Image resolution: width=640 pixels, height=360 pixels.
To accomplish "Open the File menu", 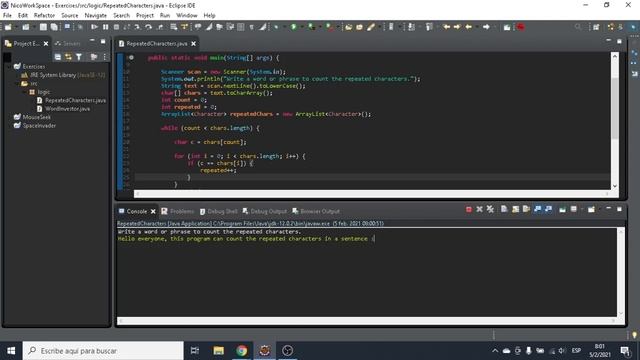I will (x=7, y=16).
